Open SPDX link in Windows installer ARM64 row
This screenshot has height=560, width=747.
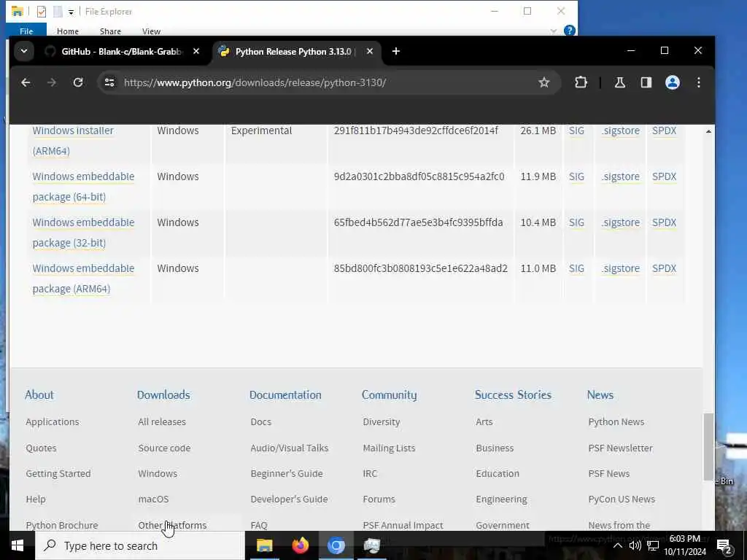point(664,131)
